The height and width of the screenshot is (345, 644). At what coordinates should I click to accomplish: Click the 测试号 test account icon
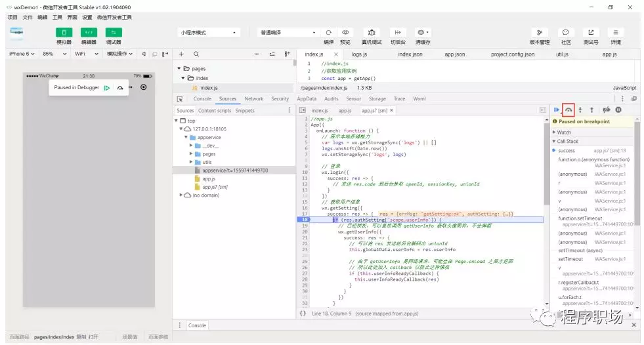pos(591,32)
